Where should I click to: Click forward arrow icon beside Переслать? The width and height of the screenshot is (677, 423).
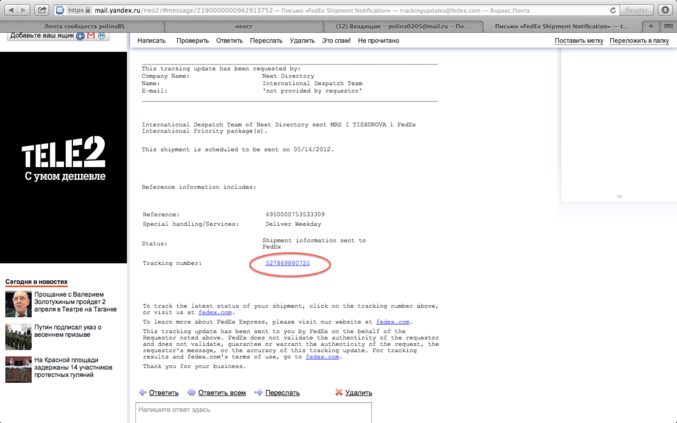point(259,392)
